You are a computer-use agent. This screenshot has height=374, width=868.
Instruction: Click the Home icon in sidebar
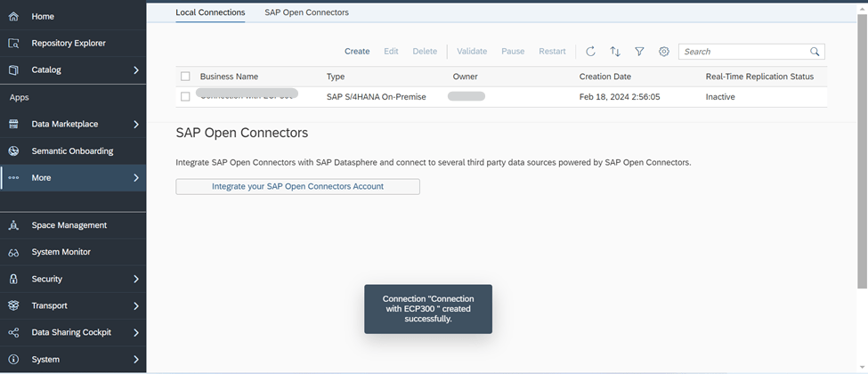(14, 17)
